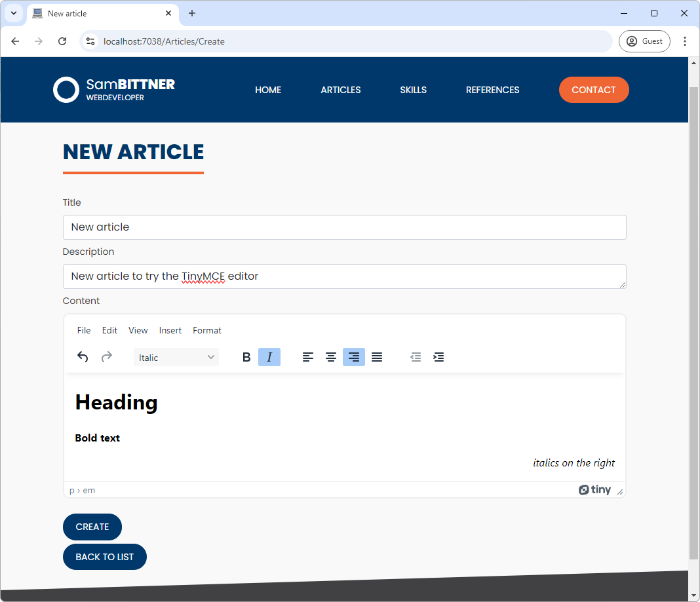The image size is (700, 602).
Task: Click the increase indent icon
Action: (438, 357)
